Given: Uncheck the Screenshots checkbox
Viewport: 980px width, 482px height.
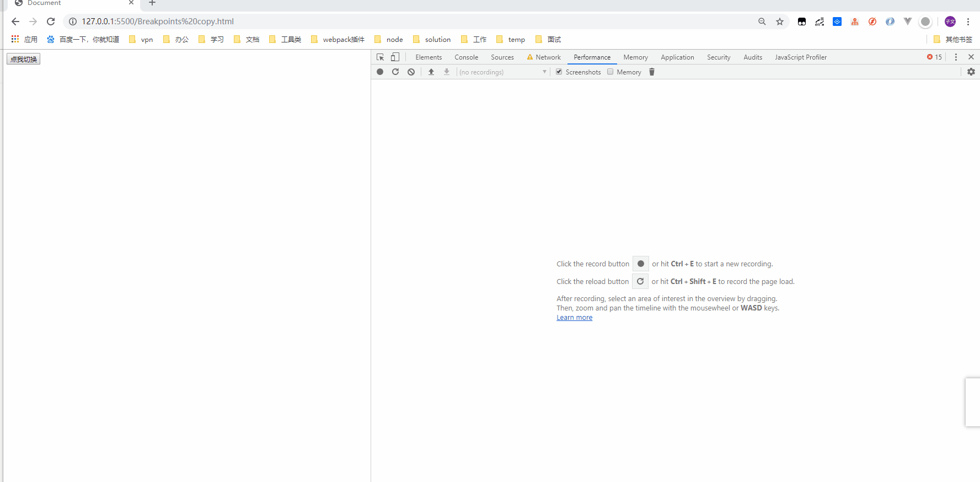Looking at the screenshot, I should click(x=559, y=72).
